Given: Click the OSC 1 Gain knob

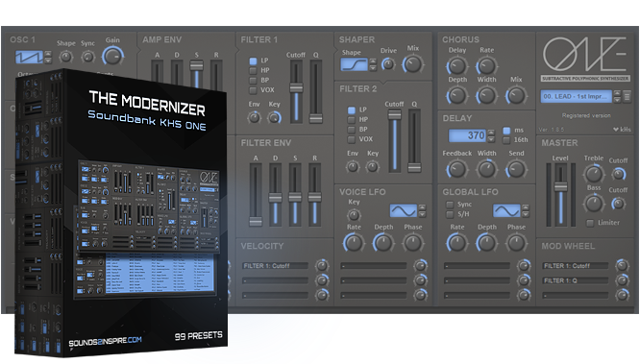Looking at the screenshot, I should coord(112,56).
